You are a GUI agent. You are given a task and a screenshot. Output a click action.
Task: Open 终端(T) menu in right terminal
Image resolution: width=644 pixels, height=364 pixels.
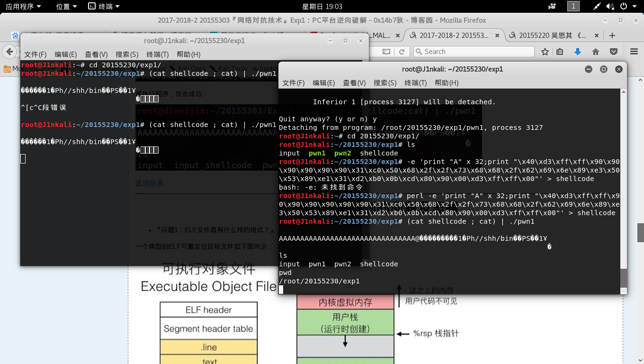416,83
